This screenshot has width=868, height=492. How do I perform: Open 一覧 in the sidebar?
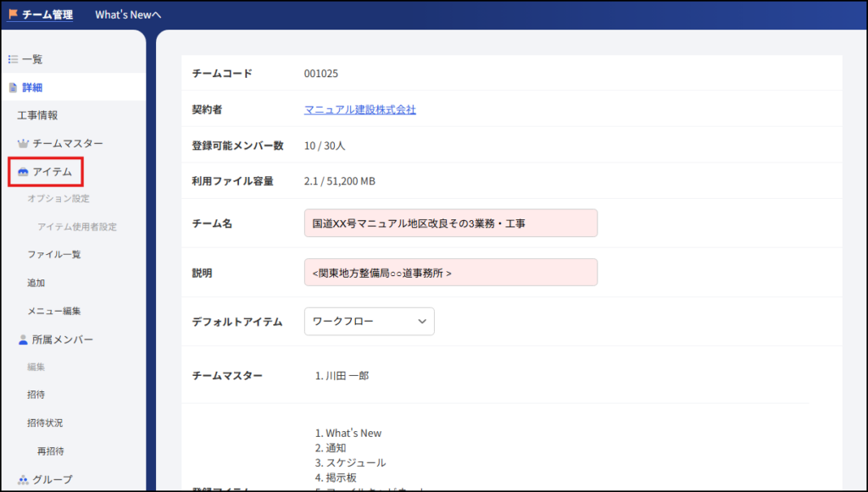(32, 59)
